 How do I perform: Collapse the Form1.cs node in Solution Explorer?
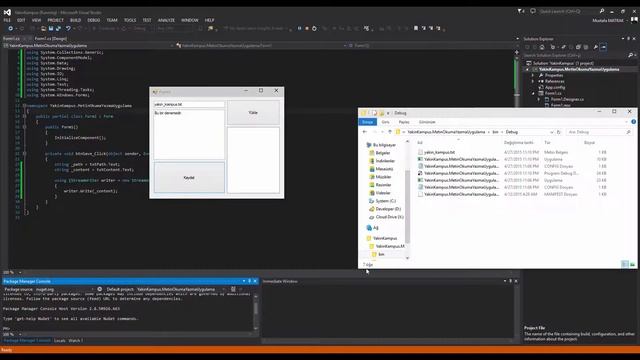tap(533, 93)
